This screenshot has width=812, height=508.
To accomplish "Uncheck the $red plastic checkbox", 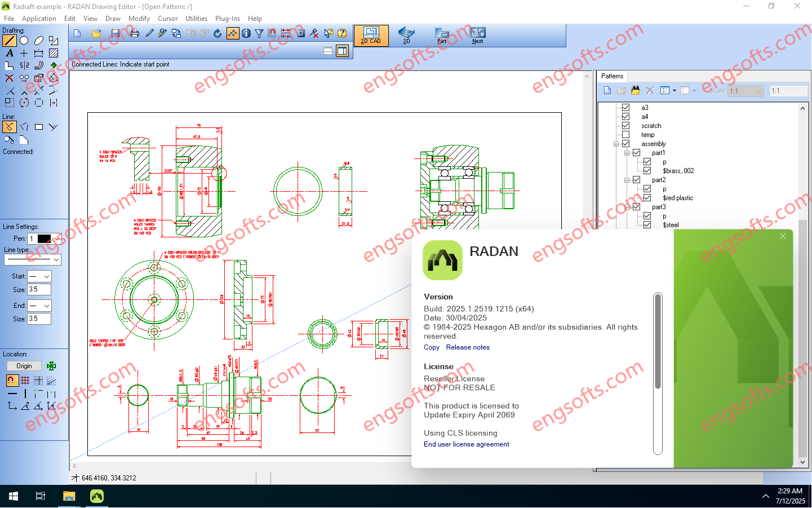I will pyautogui.click(x=647, y=198).
